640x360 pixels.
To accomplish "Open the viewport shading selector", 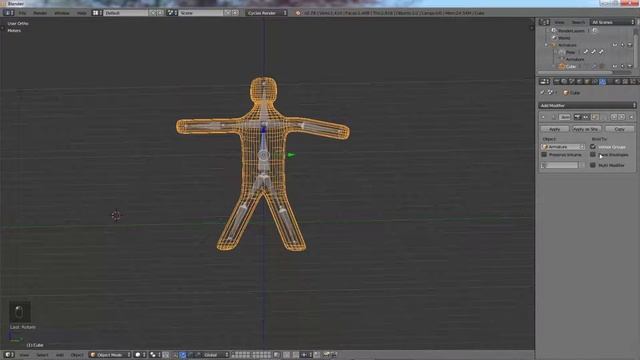I will pyautogui.click(x=140, y=355).
